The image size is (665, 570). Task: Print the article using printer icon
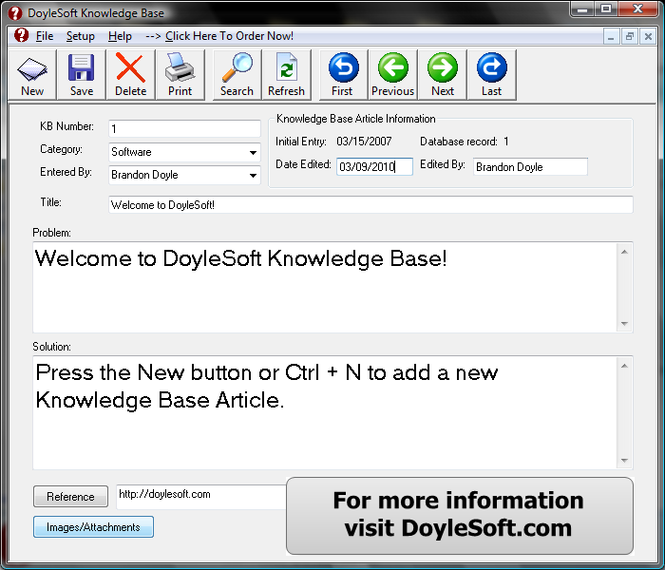tap(180, 75)
